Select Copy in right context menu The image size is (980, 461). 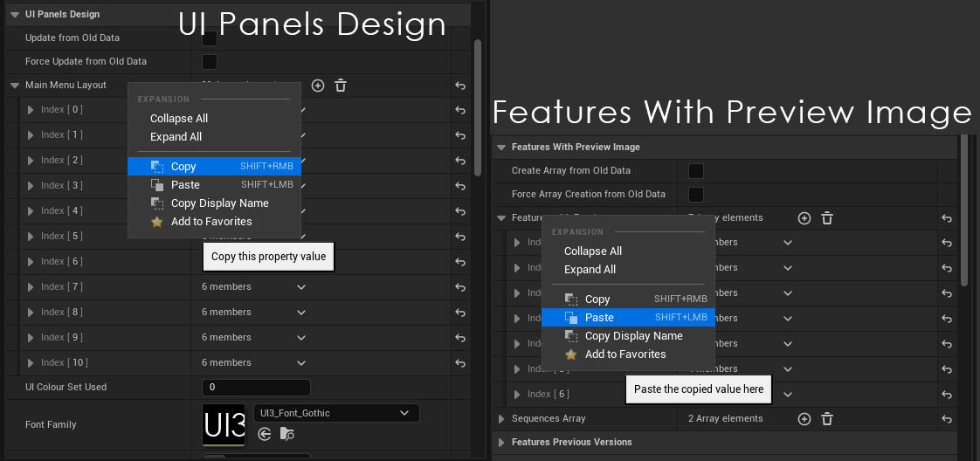pyautogui.click(x=628, y=299)
